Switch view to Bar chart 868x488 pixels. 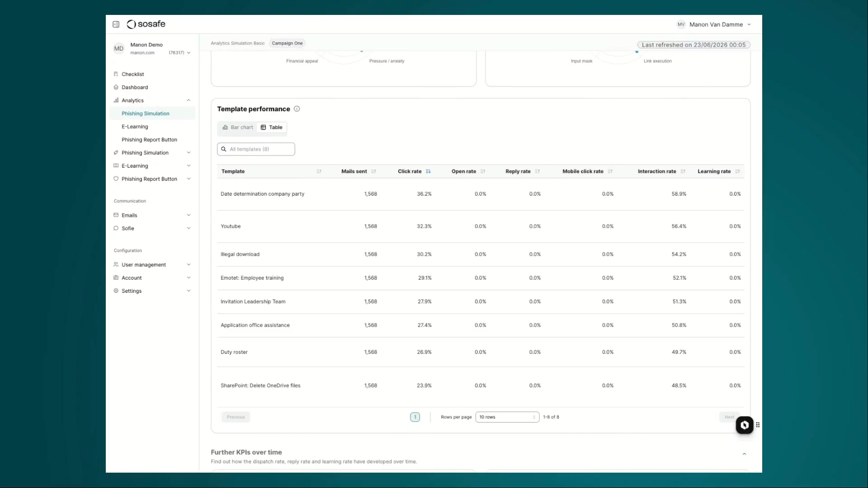click(x=238, y=127)
